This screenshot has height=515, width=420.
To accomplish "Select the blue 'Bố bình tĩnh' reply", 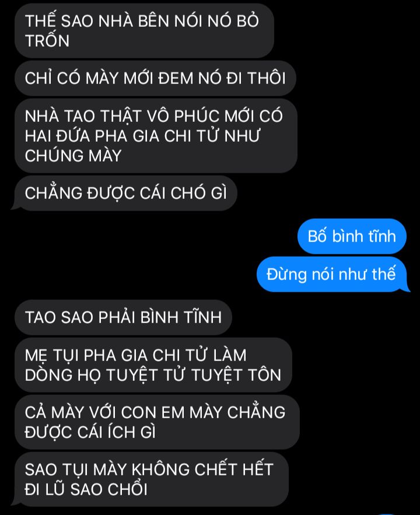I will pos(352,236).
